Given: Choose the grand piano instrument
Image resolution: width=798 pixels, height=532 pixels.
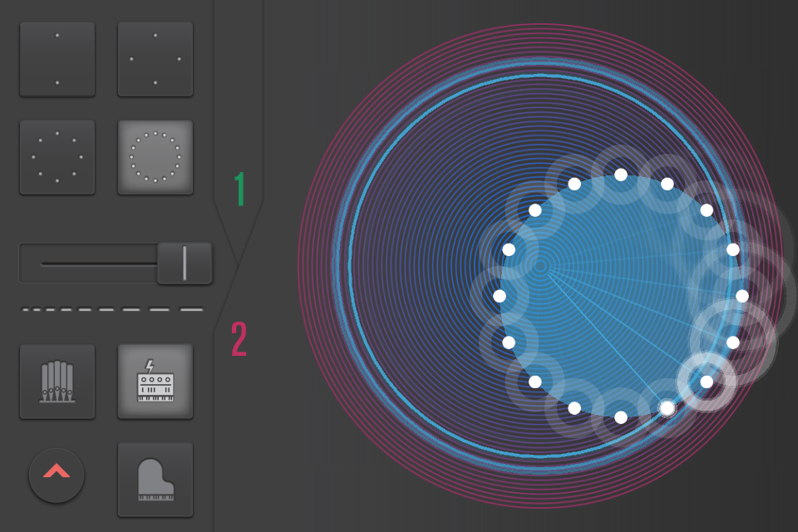Looking at the screenshot, I should [155, 480].
